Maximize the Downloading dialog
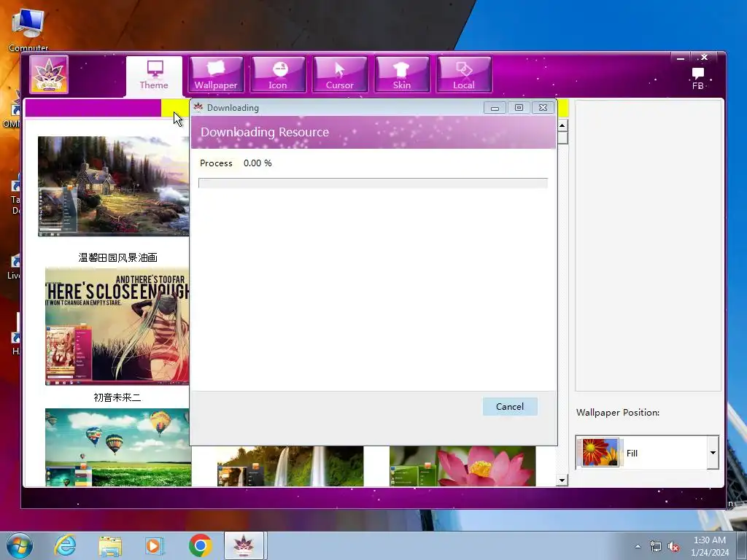The image size is (747, 560). tap(519, 108)
